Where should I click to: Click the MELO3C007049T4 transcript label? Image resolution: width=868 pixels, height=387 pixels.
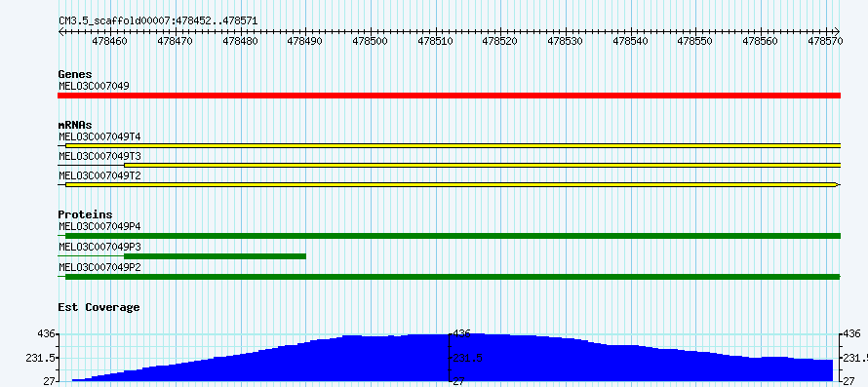point(100,135)
